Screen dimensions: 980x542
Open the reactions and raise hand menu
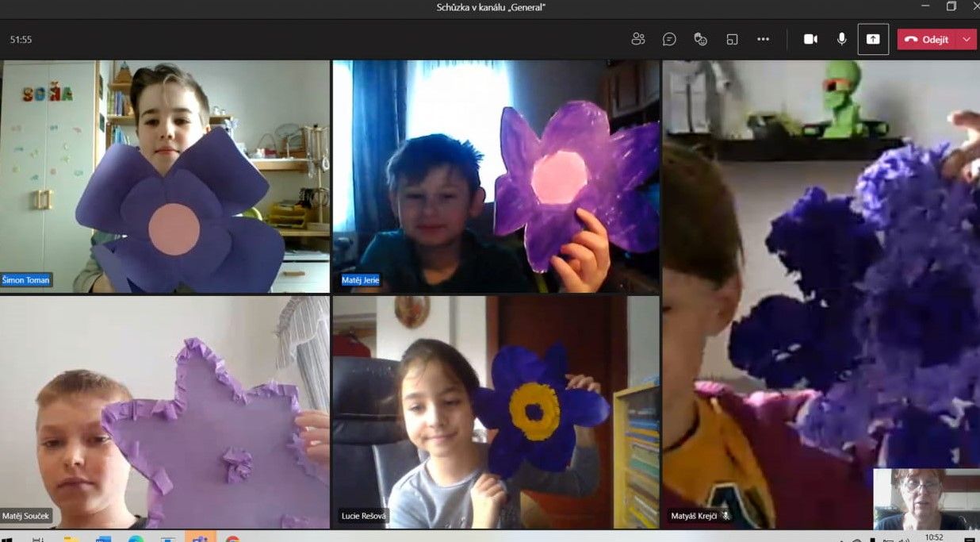point(700,39)
